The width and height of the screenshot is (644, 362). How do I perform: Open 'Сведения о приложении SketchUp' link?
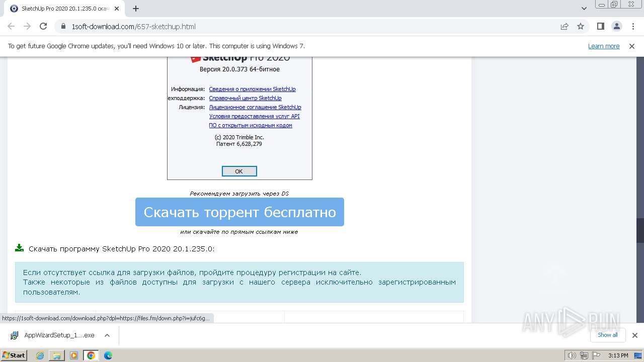coord(252,89)
